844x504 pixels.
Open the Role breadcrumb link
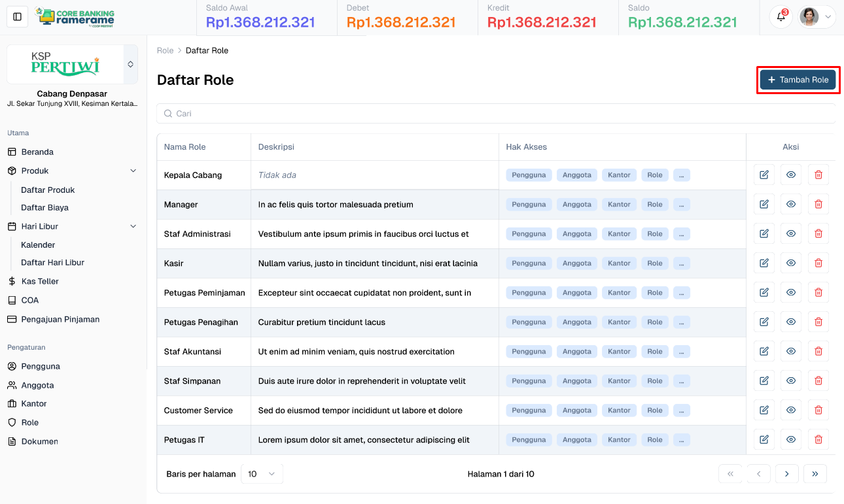[165, 50]
